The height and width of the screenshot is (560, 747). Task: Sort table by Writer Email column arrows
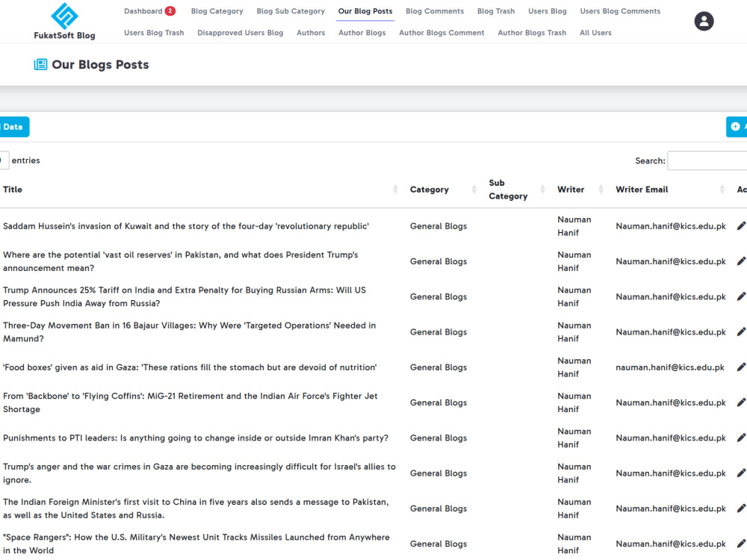[722, 190]
